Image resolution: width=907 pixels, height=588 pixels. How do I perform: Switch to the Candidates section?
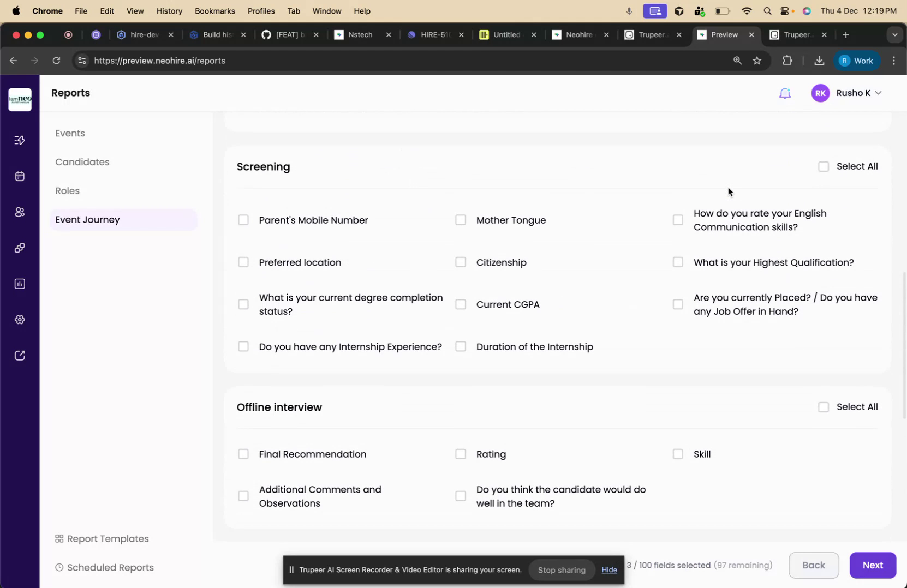[x=82, y=161]
